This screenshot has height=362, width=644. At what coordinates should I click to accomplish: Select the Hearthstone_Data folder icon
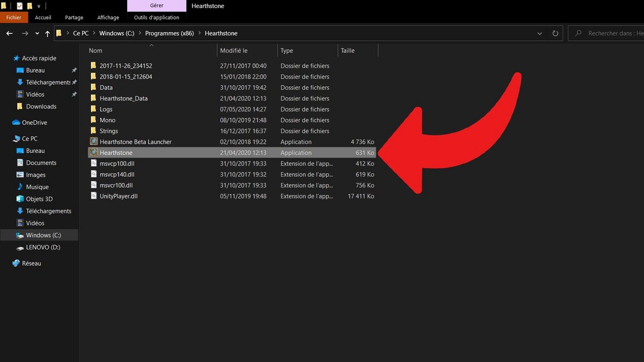pos(93,99)
